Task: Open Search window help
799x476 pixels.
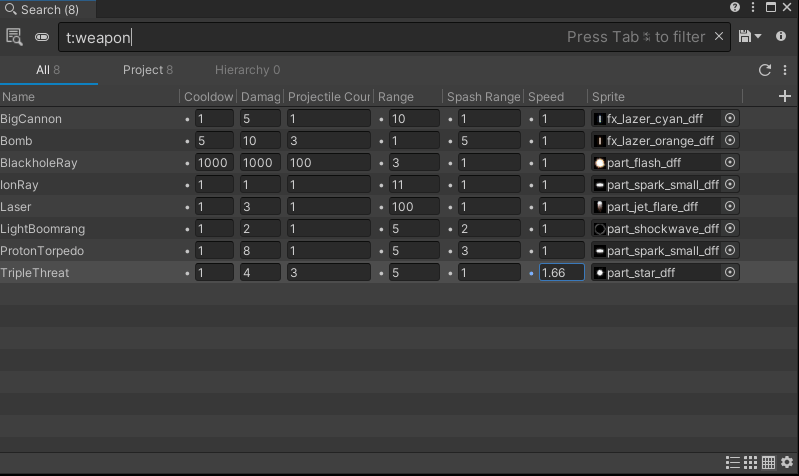Action: [735, 7]
